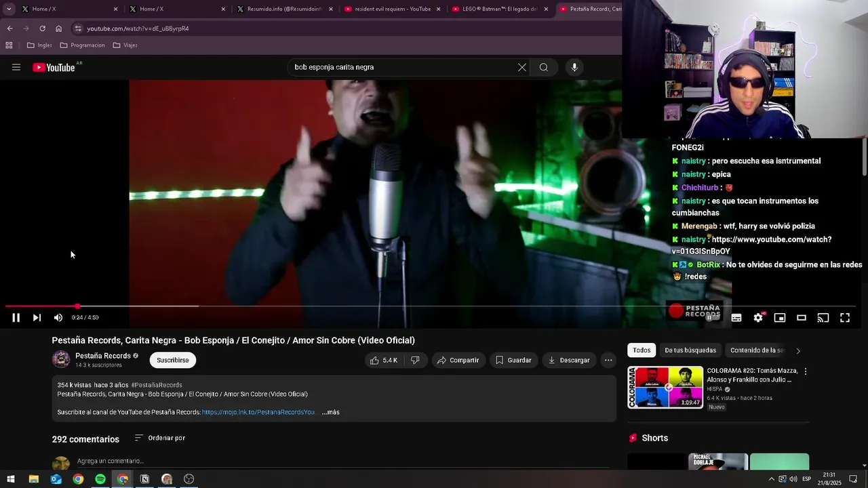This screenshot has height=488, width=868.
Task: Enter fullscreen mode
Action: 845,317
